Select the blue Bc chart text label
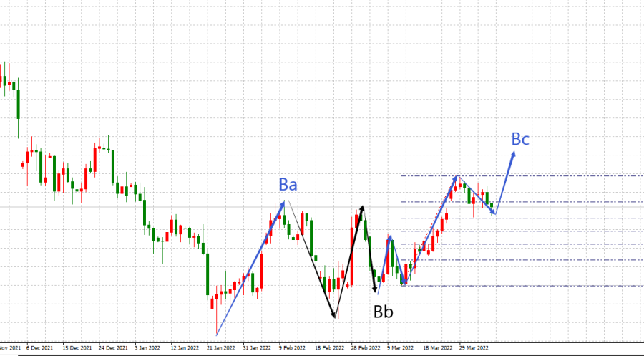The width and height of the screenshot is (644, 356). point(520,139)
